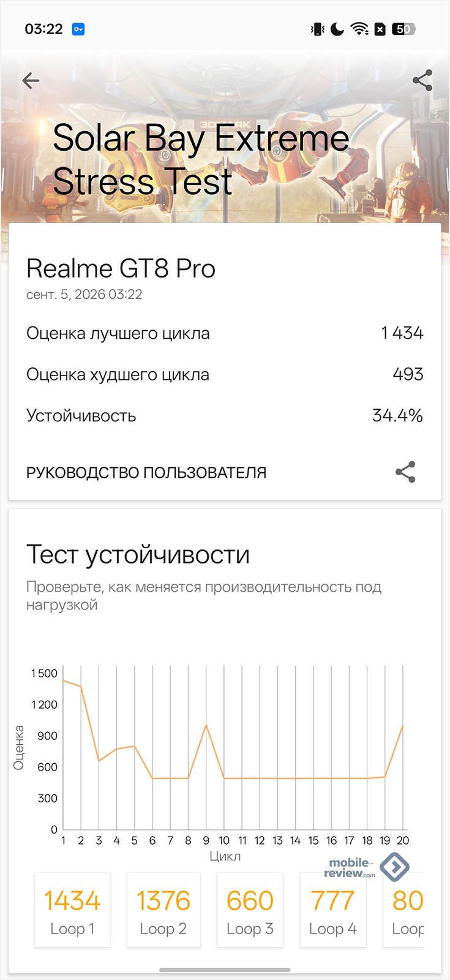Tap the Wi-Fi status icon

point(359,29)
